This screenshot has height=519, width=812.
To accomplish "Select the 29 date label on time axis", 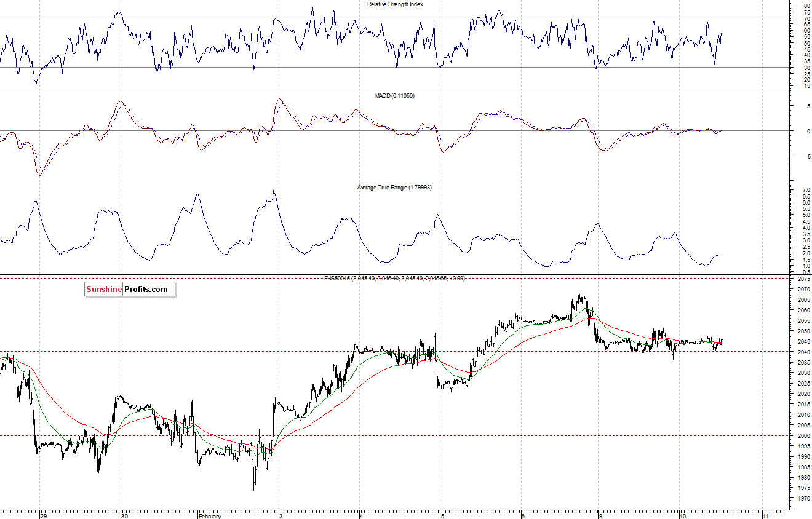I will point(43,515).
